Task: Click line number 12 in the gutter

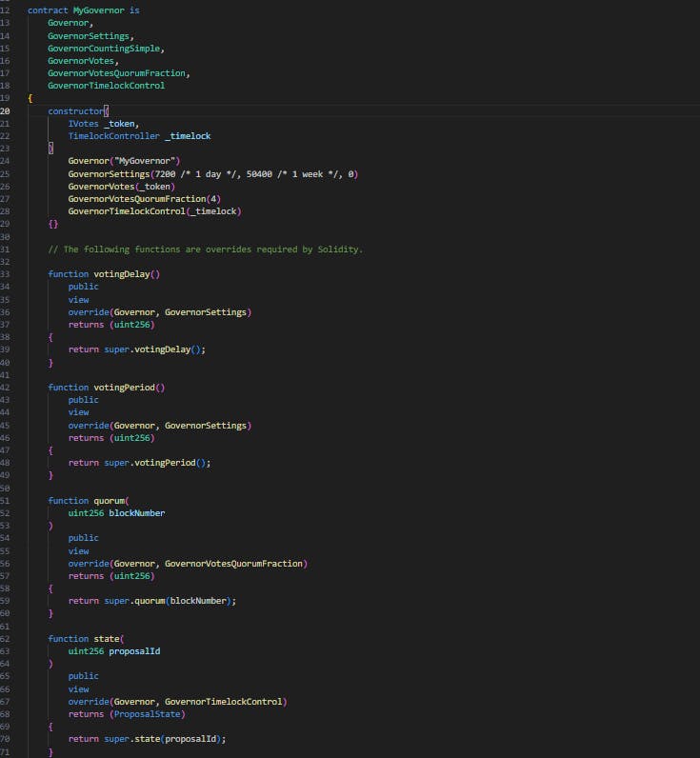Action: click(x=6, y=10)
